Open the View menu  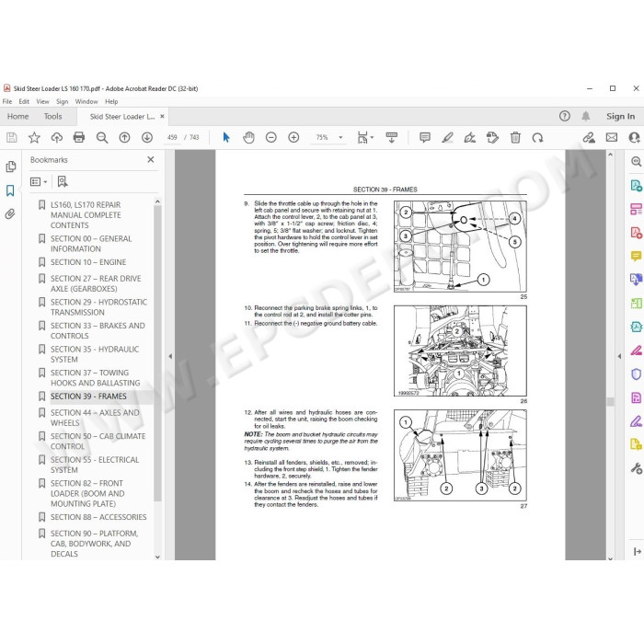click(42, 101)
